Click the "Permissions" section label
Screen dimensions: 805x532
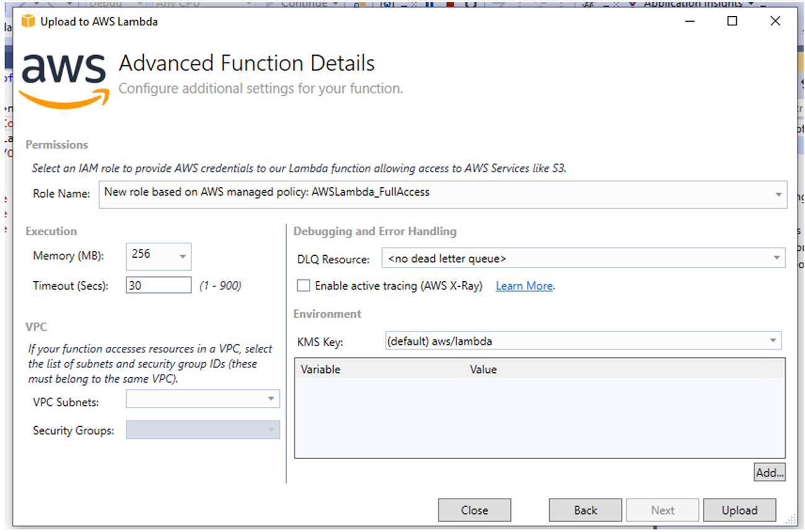57,145
